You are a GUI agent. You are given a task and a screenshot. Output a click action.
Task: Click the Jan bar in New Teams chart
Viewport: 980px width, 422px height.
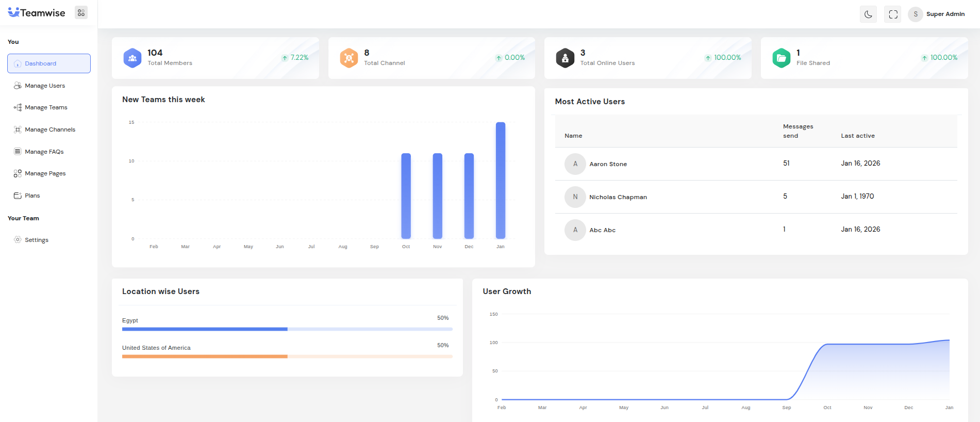pos(500,181)
